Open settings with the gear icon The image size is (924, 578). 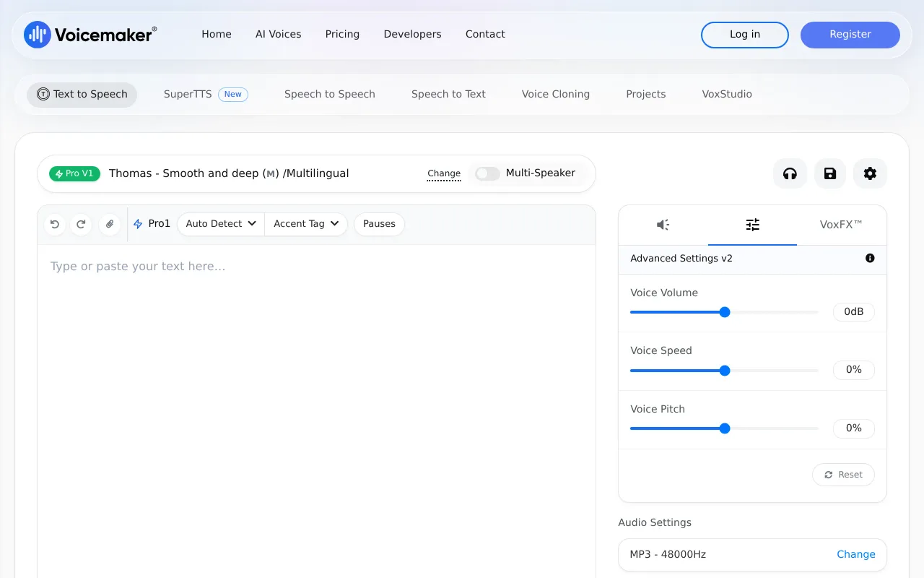coord(870,173)
